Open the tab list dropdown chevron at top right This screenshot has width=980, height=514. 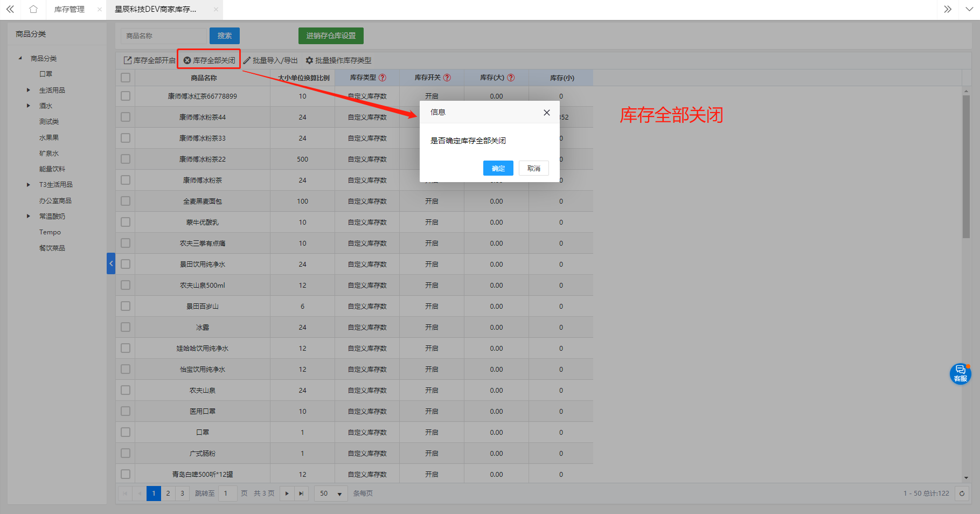pos(969,9)
